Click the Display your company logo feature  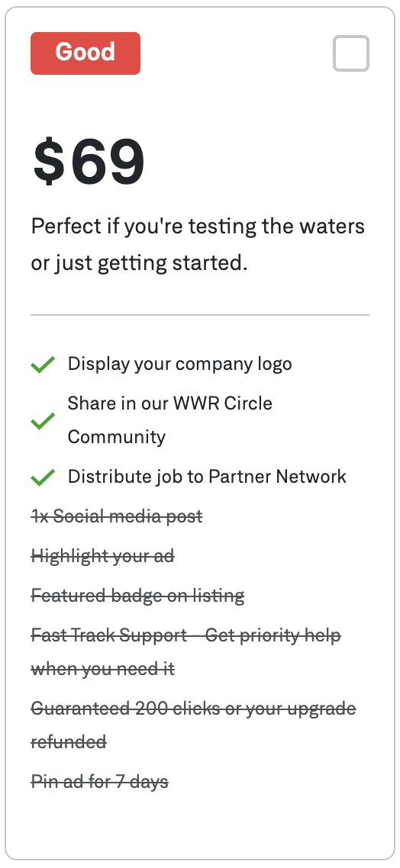[x=179, y=365]
